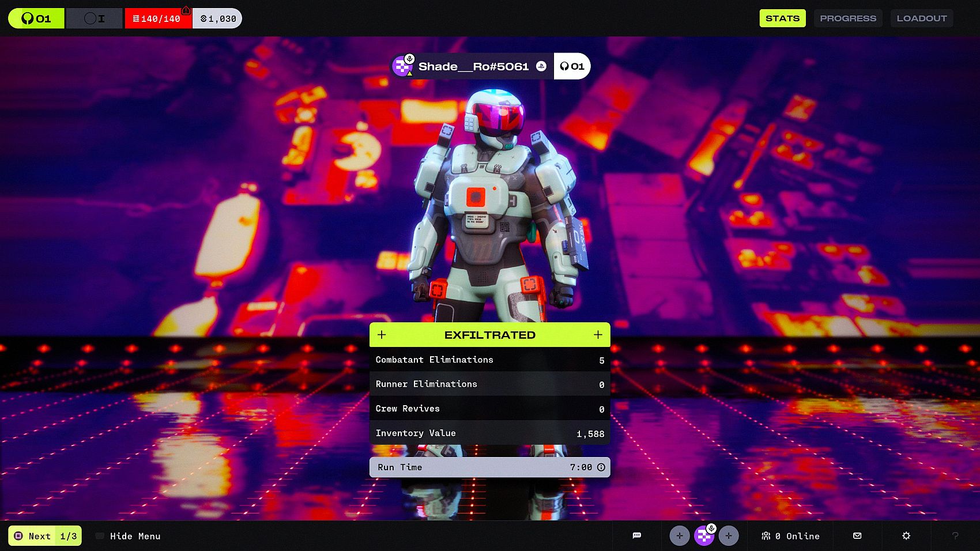The height and width of the screenshot is (551, 980).
Task: Select the STATS tab
Action: (782, 18)
